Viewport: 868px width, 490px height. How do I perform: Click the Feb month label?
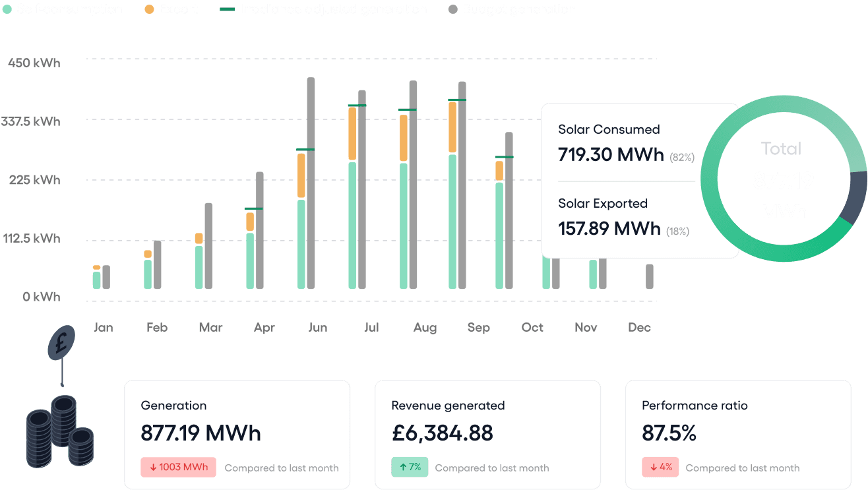pos(157,327)
